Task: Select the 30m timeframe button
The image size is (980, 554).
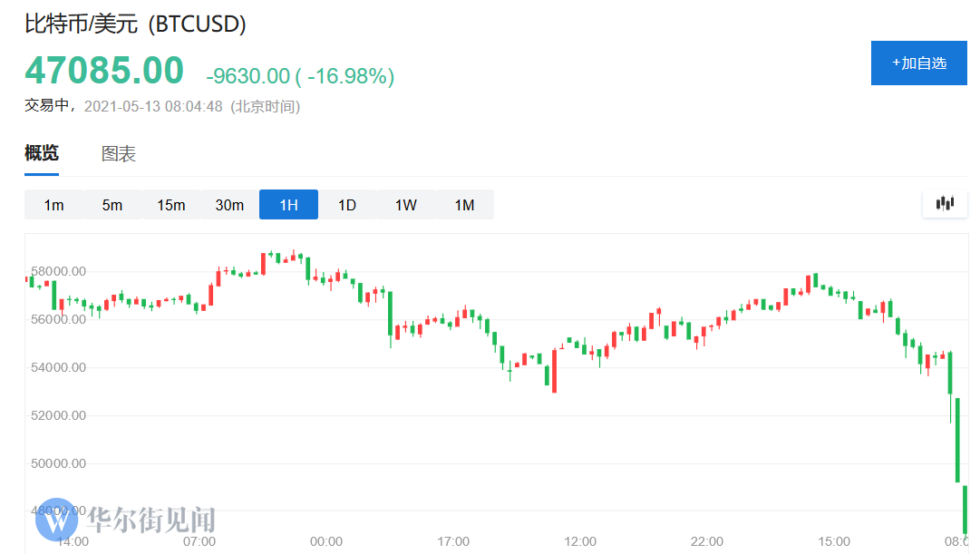Action: tap(229, 205)
